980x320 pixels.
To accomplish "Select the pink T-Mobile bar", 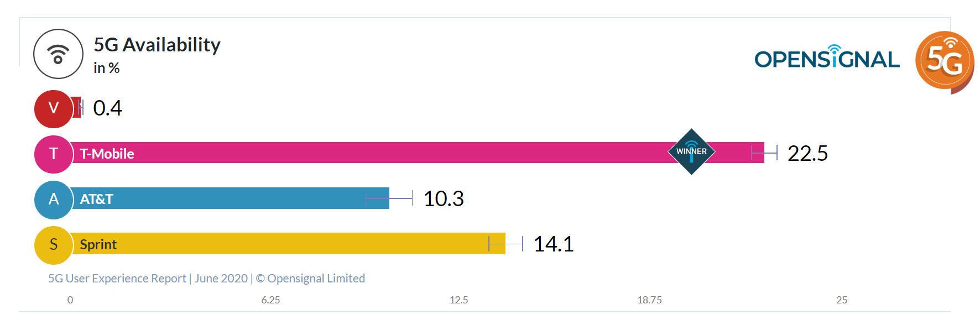I will (387, 153).
